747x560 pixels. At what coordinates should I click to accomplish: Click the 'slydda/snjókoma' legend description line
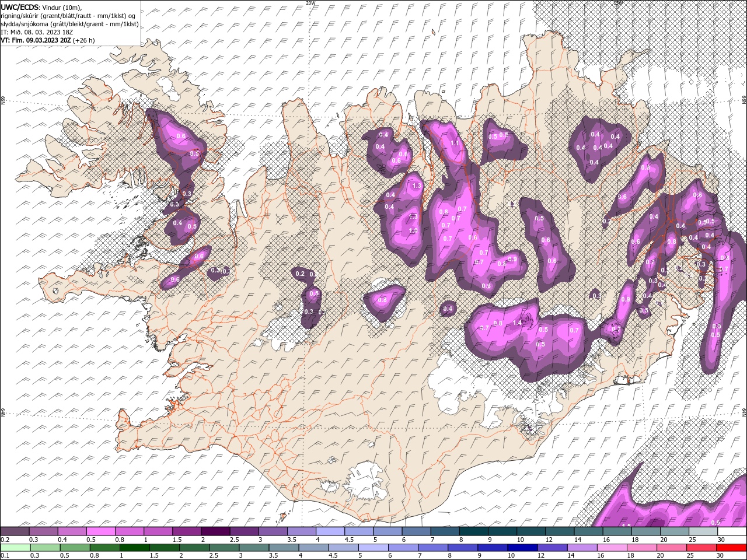click(x=69, y=23)
